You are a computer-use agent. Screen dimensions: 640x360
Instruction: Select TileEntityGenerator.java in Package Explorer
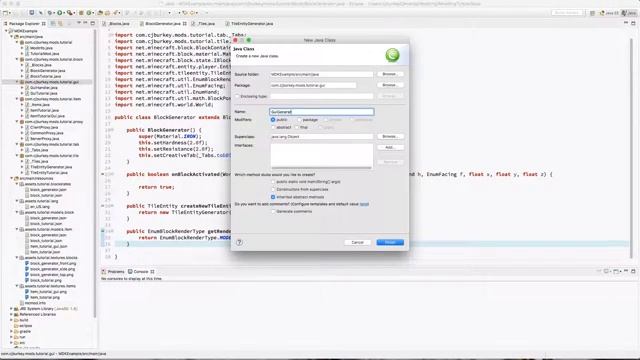[x=51, y=167]
